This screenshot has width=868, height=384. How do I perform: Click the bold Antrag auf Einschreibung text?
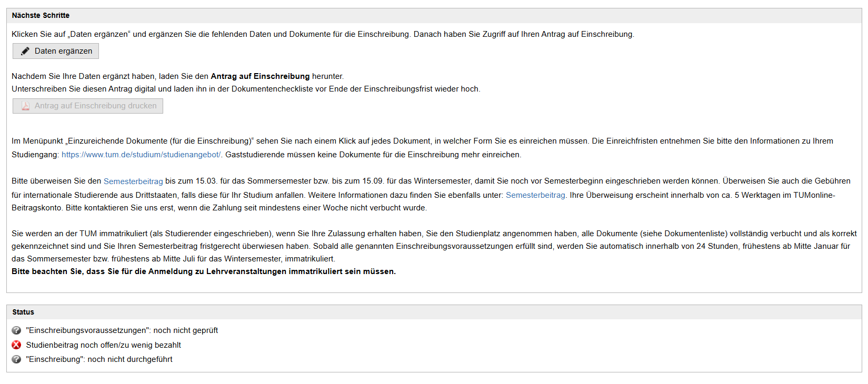(260, 76)
